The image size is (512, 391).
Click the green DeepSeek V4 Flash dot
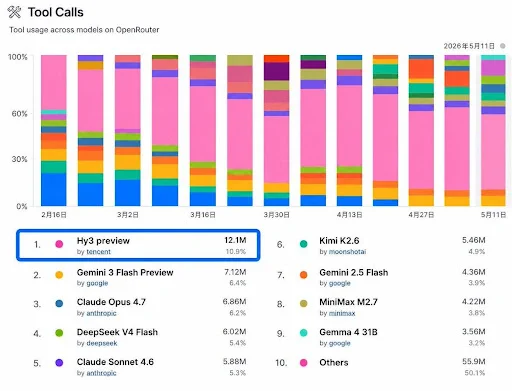click(59, 333)
